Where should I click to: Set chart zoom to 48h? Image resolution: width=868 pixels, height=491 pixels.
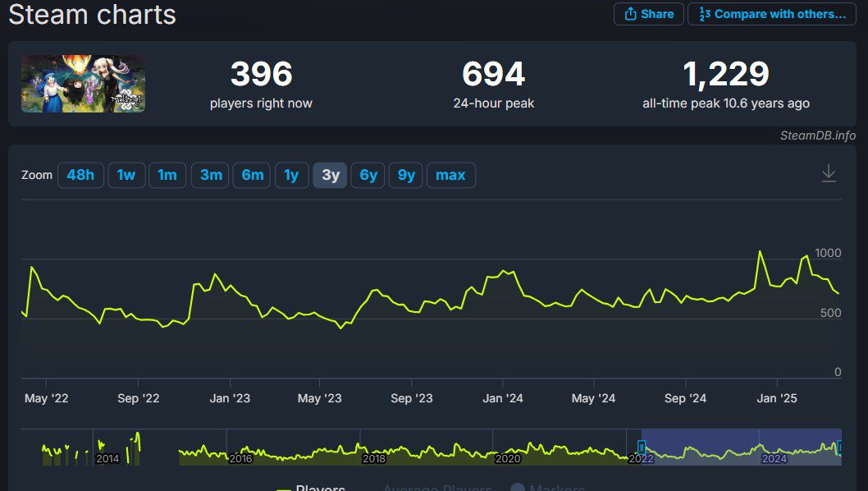[x=80, y=175]
